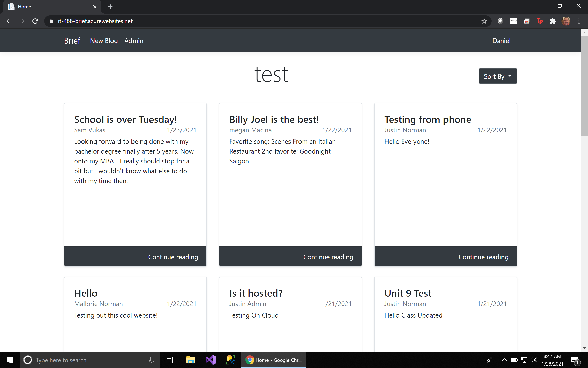The height and width of the screenshot is (368, 588).
Task: Open a new browser tab
Action: point(110,7)
